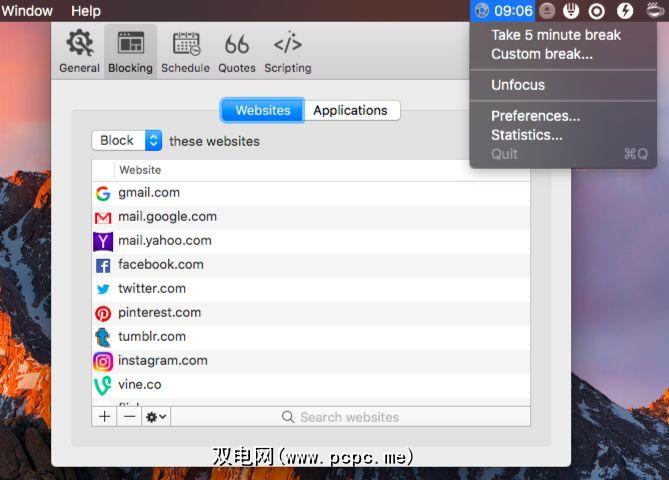Switch to the Websites tab
669x480 pixels.
click(x=262, y=111)
